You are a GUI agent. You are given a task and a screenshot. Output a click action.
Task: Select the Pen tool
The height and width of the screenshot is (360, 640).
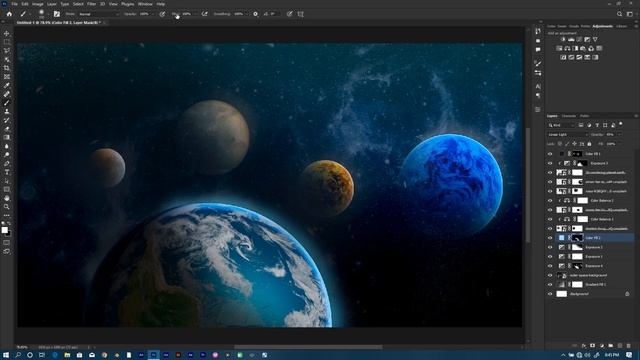7,164
